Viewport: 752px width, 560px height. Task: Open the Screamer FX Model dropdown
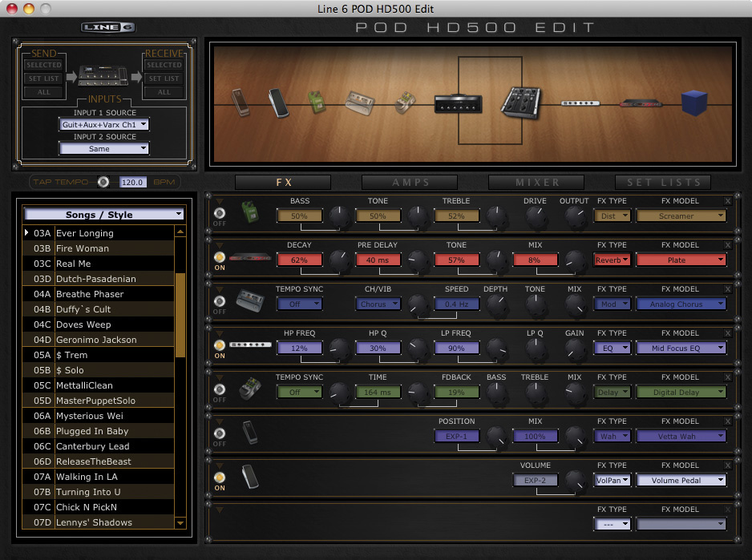pyautogui.click(x=681, y=216)
